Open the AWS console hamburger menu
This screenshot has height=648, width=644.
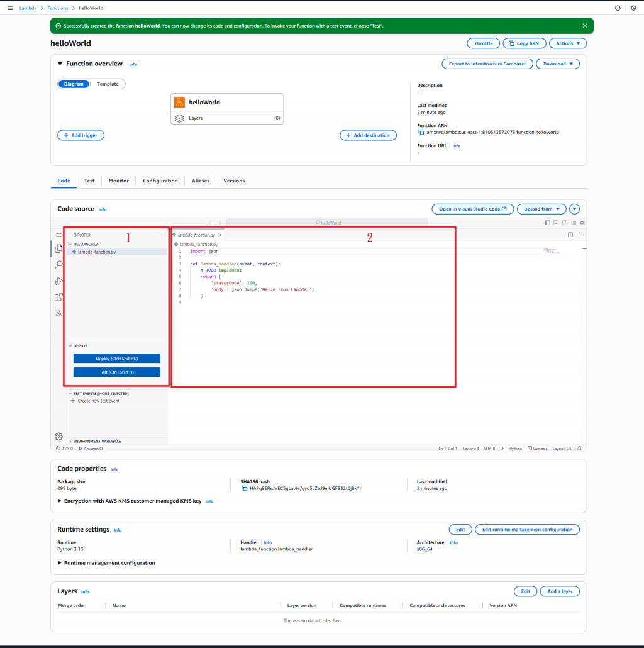(x=10, y=8)
